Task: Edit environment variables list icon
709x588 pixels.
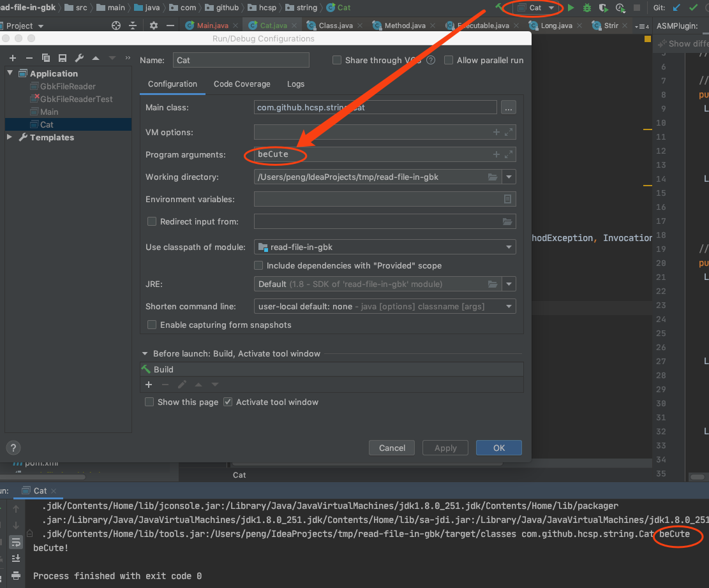Action: click(x=507, y=199)
